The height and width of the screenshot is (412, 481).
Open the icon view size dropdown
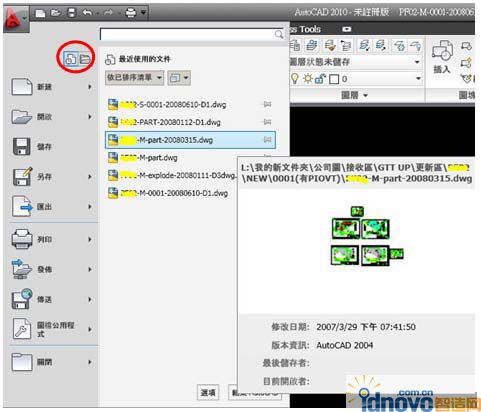point(179,78)
